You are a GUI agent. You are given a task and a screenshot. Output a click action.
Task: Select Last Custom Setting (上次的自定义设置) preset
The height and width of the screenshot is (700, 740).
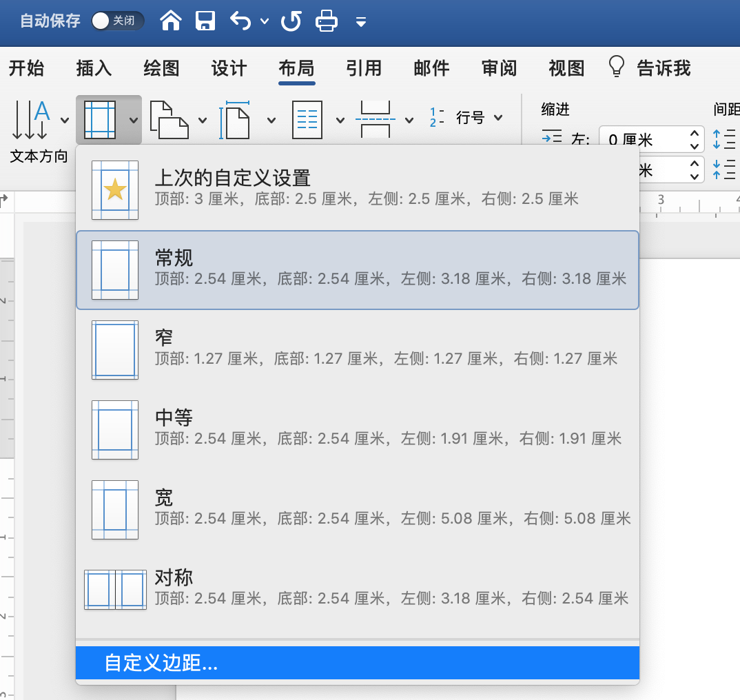357,189
